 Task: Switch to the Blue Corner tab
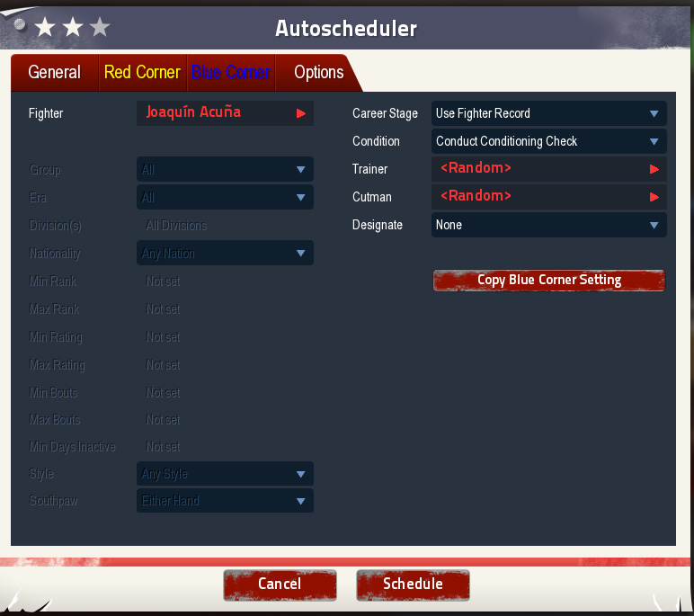click(x=230, y=73)
